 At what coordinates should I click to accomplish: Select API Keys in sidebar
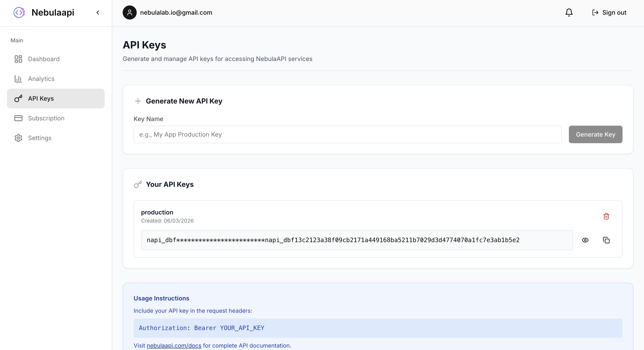(x=41, y=99)
